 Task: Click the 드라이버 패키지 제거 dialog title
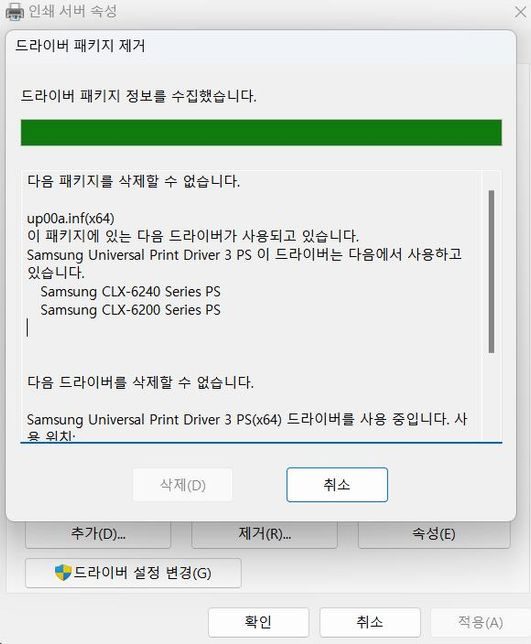(x=80, y=45)
